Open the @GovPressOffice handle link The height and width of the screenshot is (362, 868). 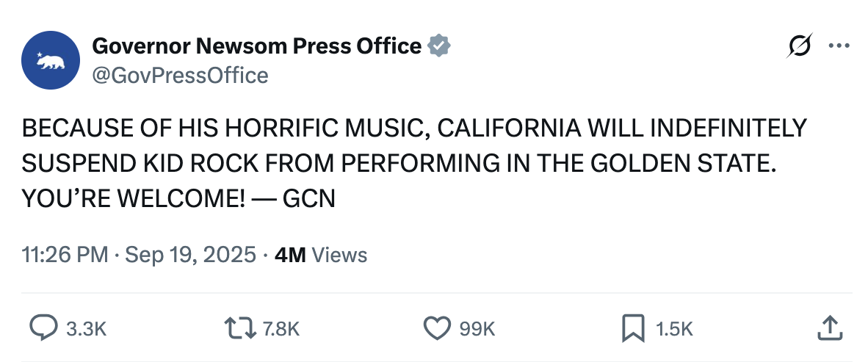click(180, 76)
